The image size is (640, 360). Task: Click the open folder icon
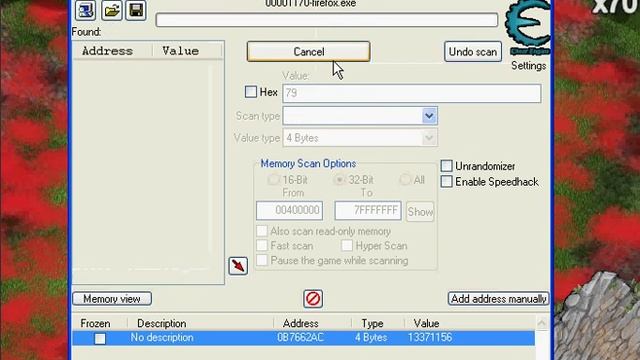click(x=111, y=10)
